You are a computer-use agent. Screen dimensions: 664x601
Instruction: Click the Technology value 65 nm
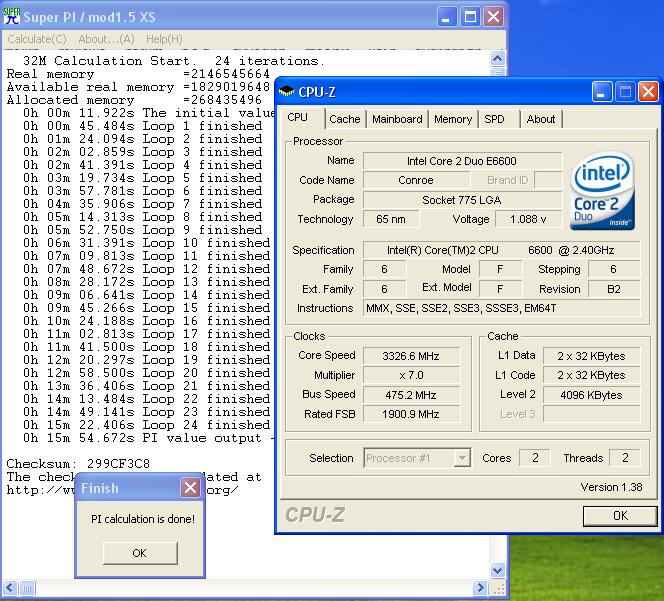[x=391, y=219]
